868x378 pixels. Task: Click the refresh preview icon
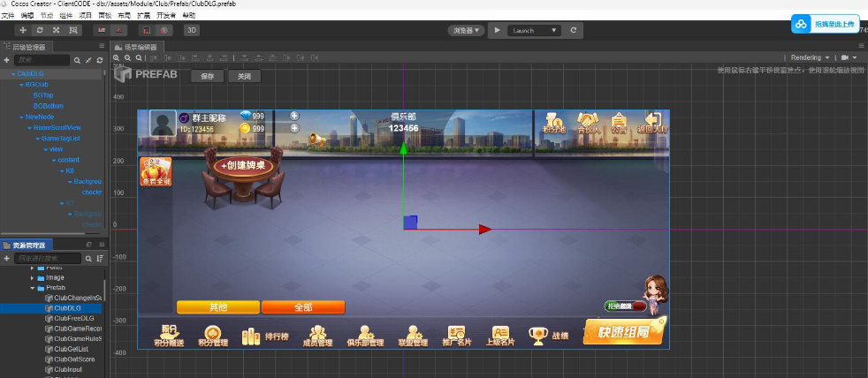pos(574,30)
